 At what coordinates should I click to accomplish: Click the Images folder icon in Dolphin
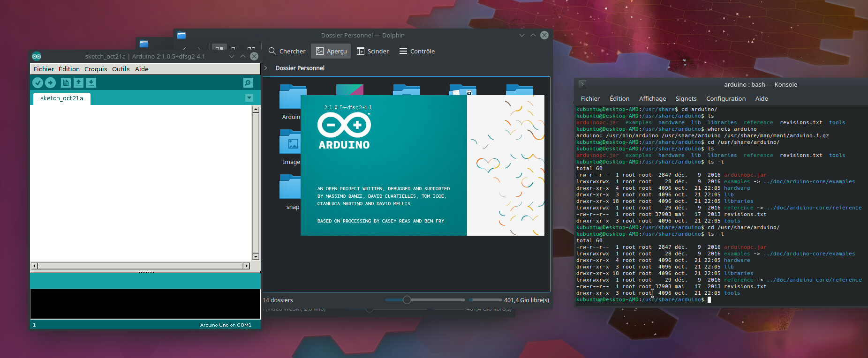290,142
